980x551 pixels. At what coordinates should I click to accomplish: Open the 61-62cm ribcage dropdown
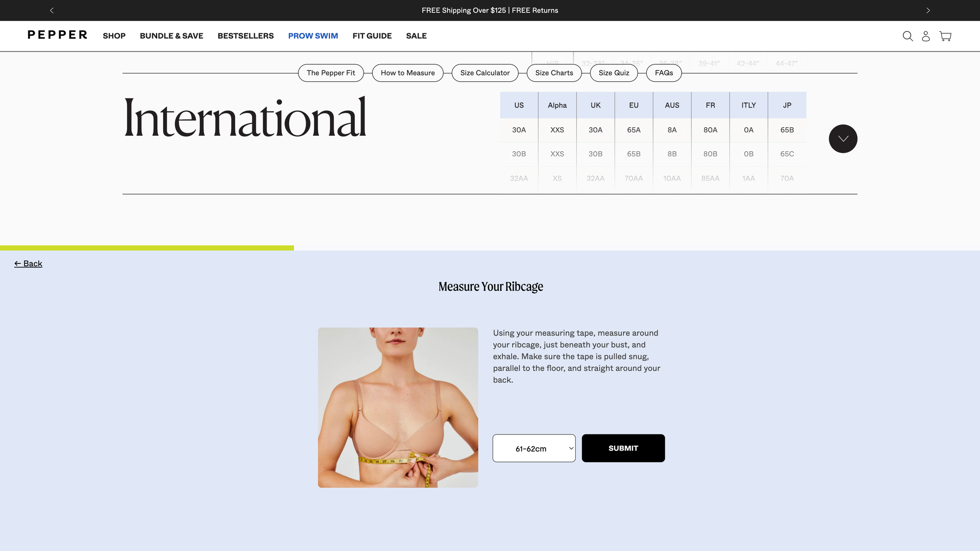point(534,448)
